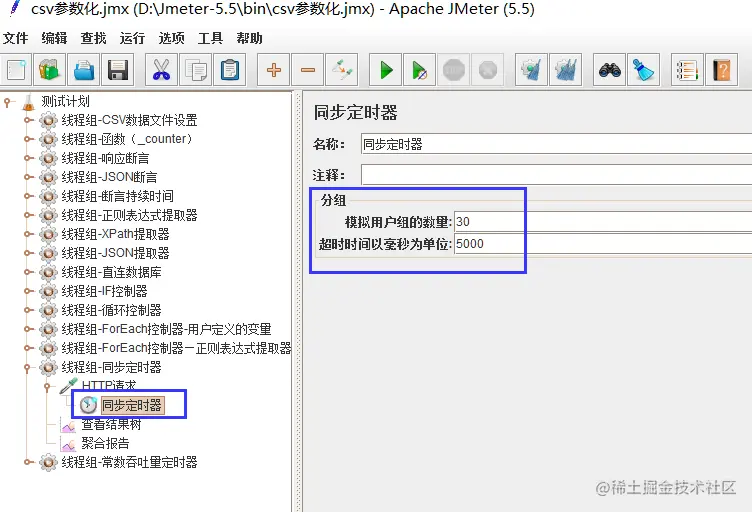The image size is (752, 512).
Task: Click the 查看结果树 listener icon
Action: pos(69,425)
